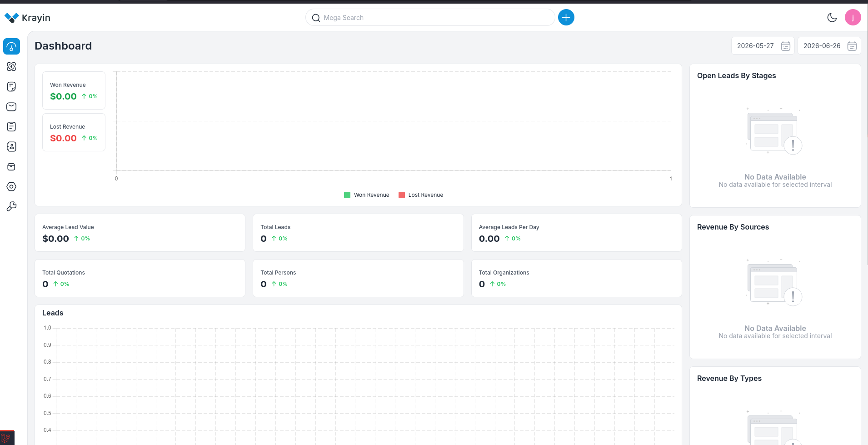Open the end date 2026-06-26 picker
868x445 pixels.
point(829,46)
